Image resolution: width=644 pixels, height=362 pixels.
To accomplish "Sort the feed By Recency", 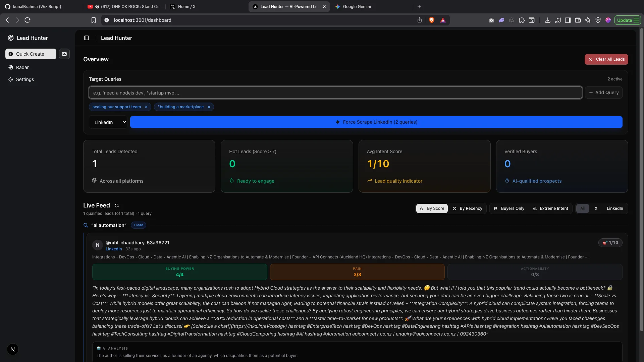I will click(x=467, y=208).
